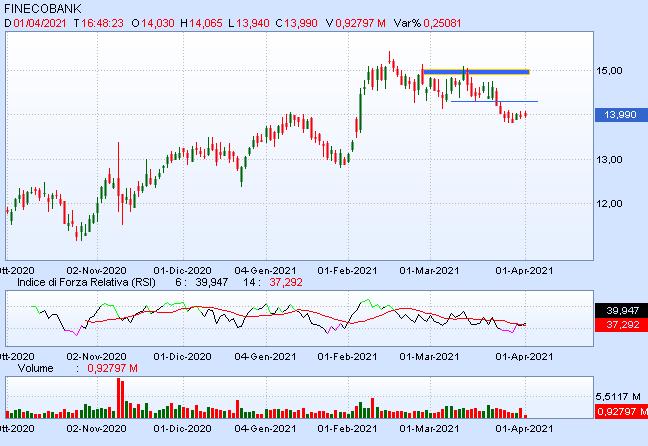Click the 01-Mar-2021 label under volume panel
This screenshot has width=648, height=446.
pos(429,429)
